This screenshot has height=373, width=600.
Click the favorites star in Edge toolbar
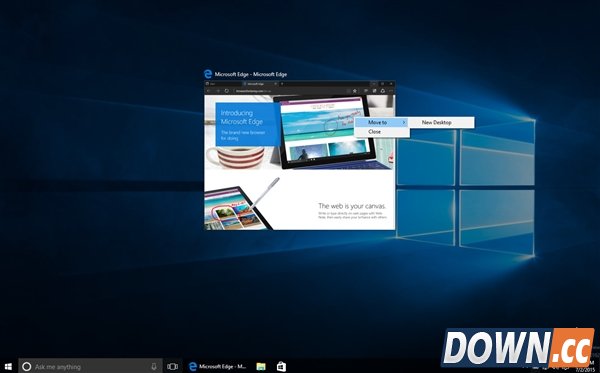(x=355, y=91)
